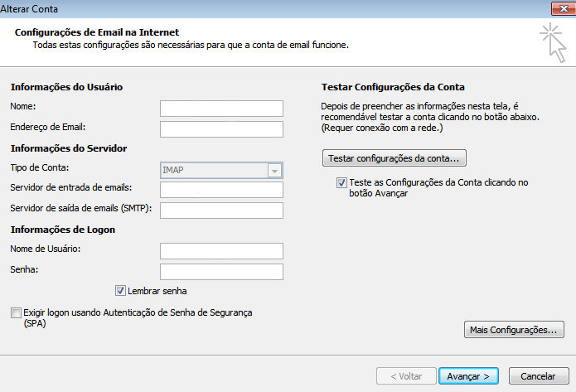Open the Tipo de Conta dropdown arrow

click(x=274, y=171)
